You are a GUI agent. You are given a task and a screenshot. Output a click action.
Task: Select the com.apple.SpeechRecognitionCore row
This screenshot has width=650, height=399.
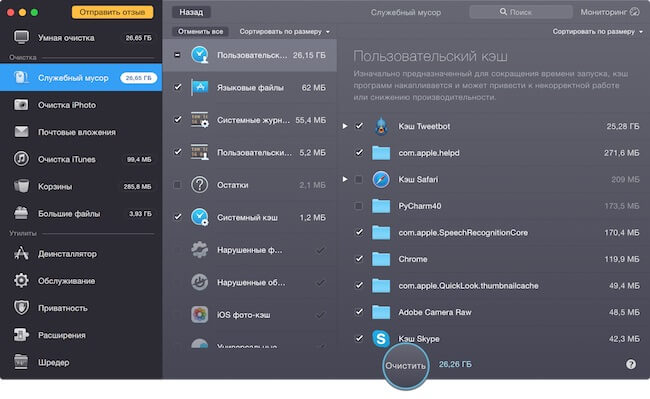pos(493,232)
